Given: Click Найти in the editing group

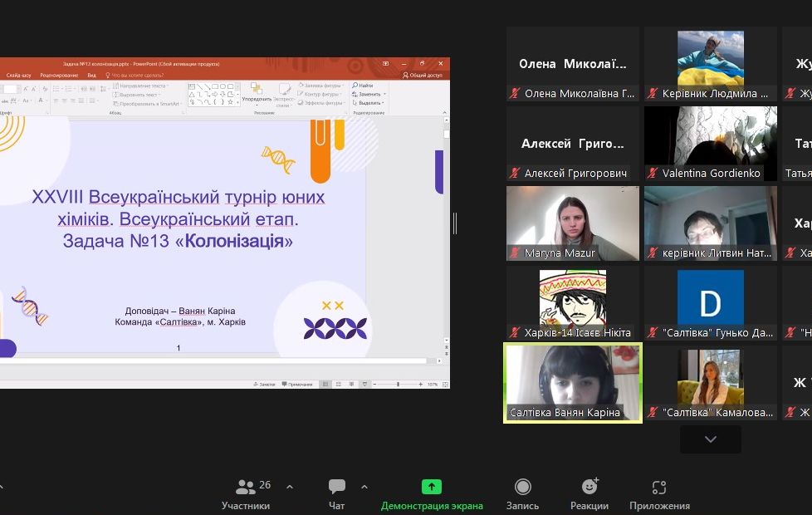Looking at the screenshot, I should [363, 86].
